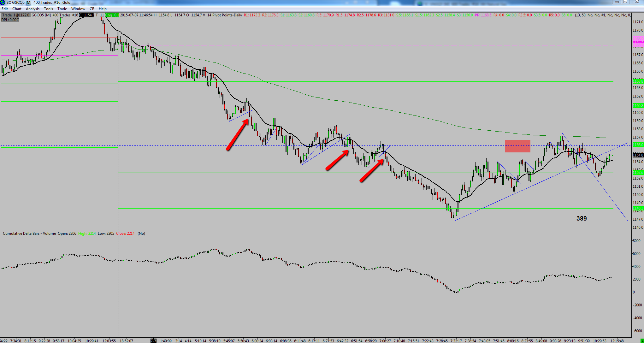644x343 pixels.
Task: Click the 'R3: 1181.0' resistance value
Action: pos(386,15)
